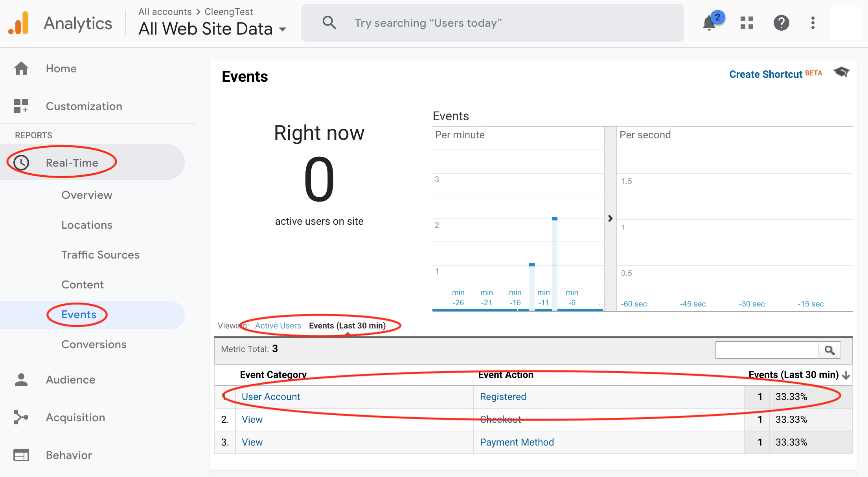The image size is (868, 477).
Task: Expand the Acquisition section
Action: [75, 417]
